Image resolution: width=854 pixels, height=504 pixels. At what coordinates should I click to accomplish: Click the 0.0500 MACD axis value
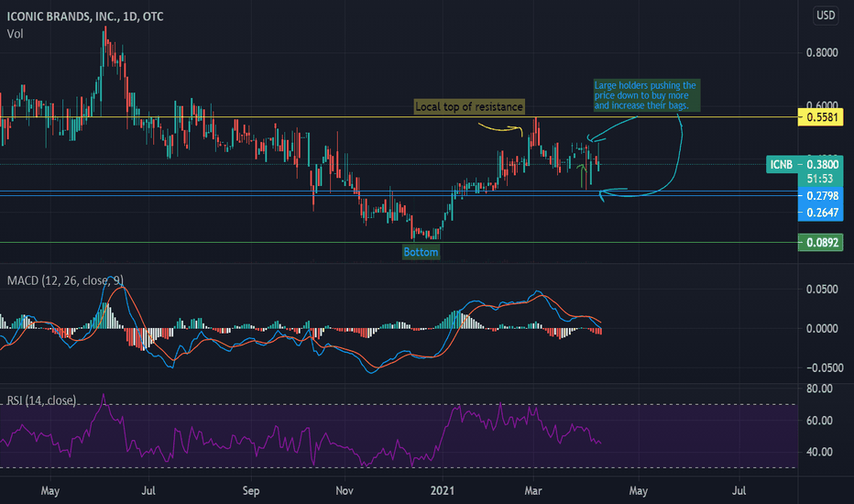click(822, 289)
